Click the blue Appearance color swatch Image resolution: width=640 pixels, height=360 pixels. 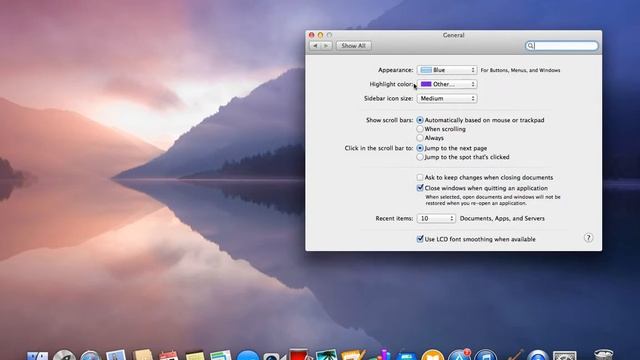click(426, 70)
